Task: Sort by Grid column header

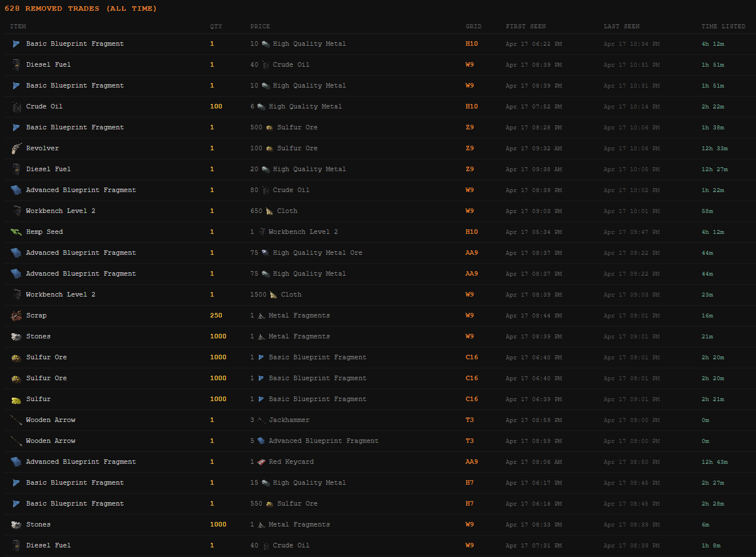Action: tap(473, 27)
